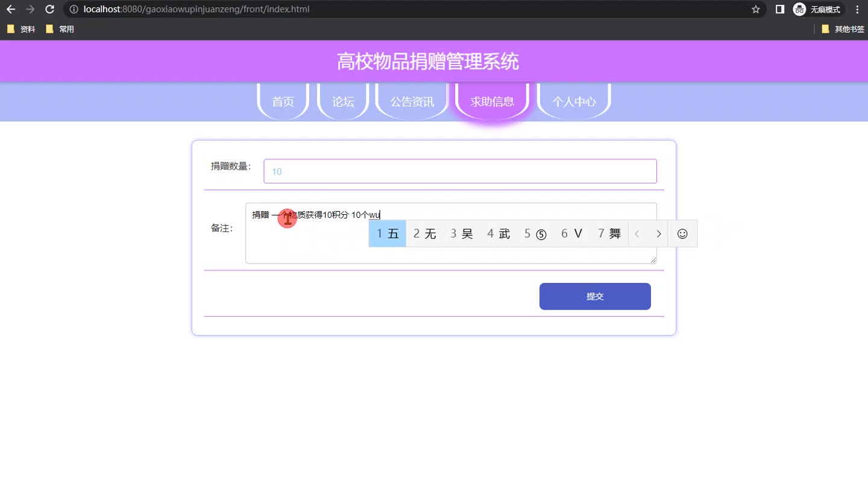Image resolution: width=868 pixels, height=502 pixels.
Task: Open the 公告资讯 navigation tab
Action: (412, 101)
